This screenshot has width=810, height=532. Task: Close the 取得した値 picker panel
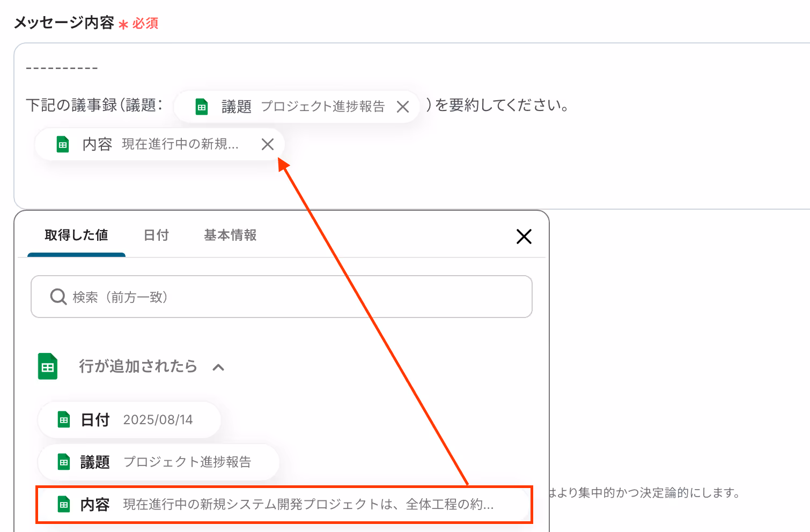[524, 236]
